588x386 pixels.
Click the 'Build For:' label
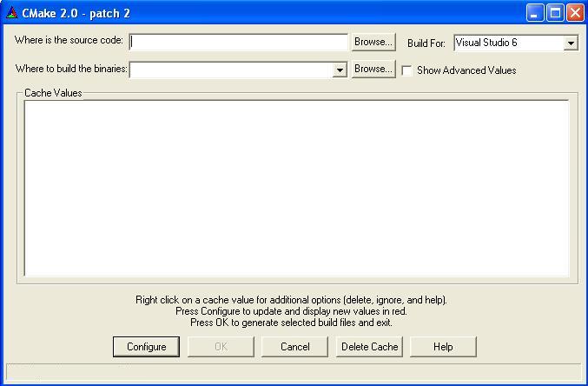click(426, 43)
